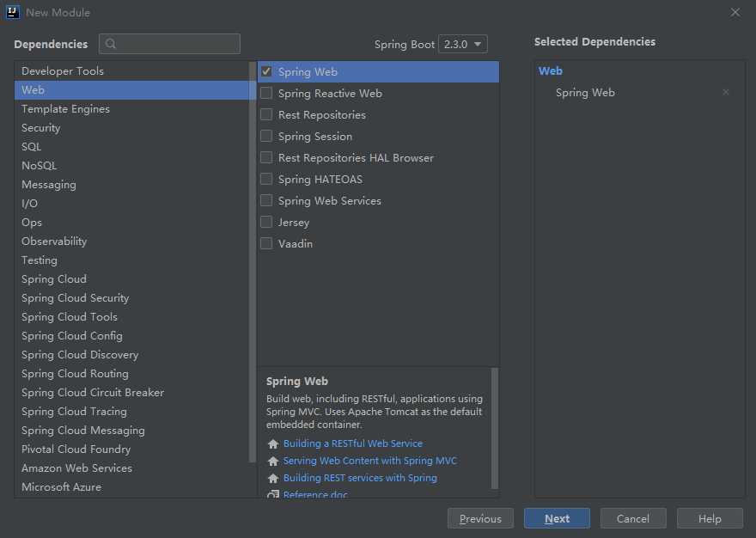Screen dimensions: 756x538
Task: Remove Spring Web from Selected Dependencies
Action: [726, 92]
